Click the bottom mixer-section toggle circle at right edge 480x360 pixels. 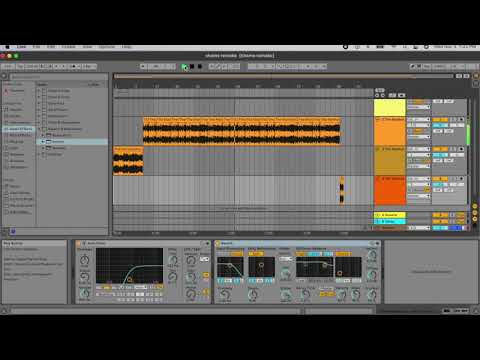tap(475, 219)
